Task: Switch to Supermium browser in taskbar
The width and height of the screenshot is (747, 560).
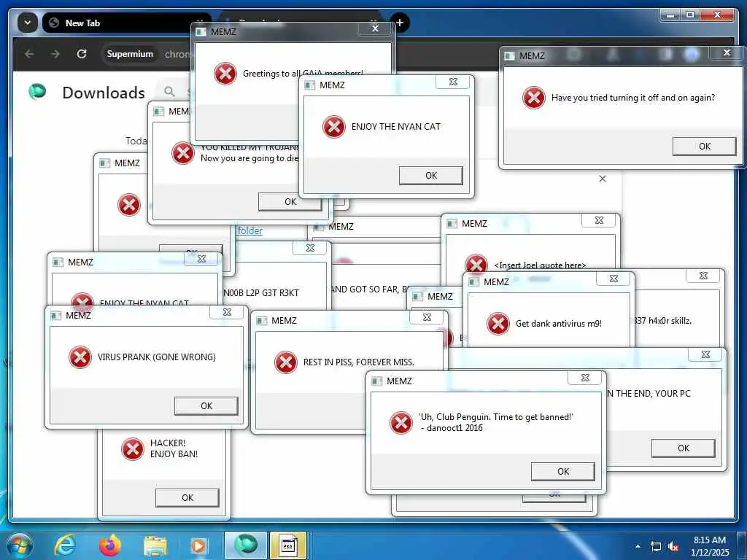Action: [x=246, y=545]
